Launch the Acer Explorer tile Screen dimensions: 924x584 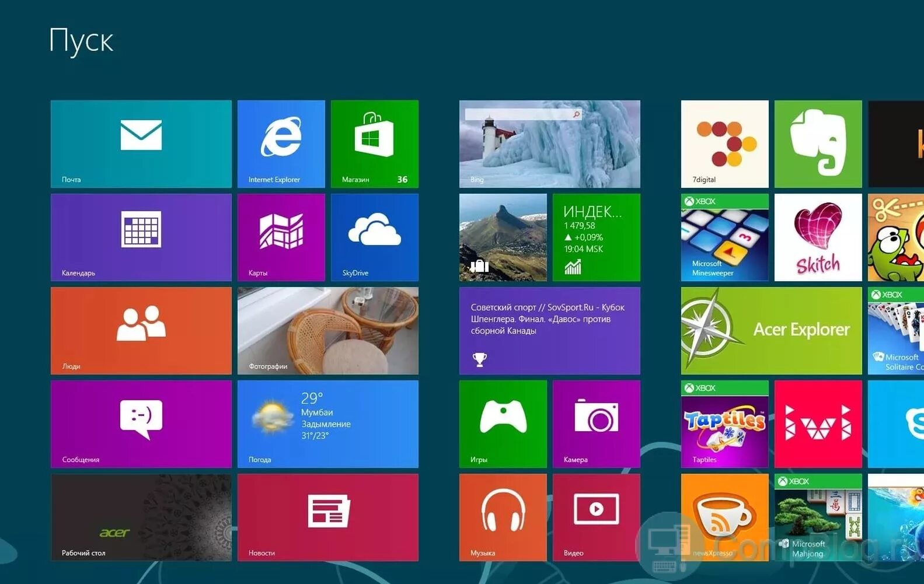click(772, 331)
